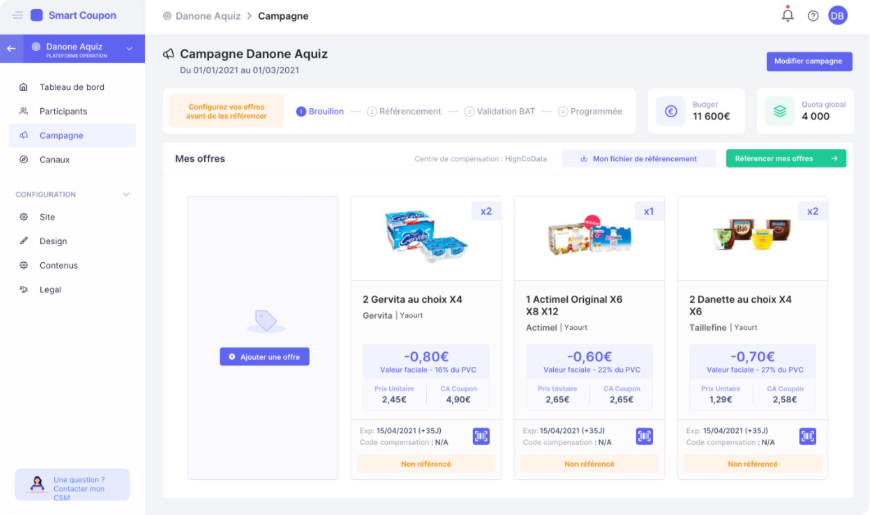870x515 pixels.
Task: Click the DB user avatar
Action: click(837, 15)
